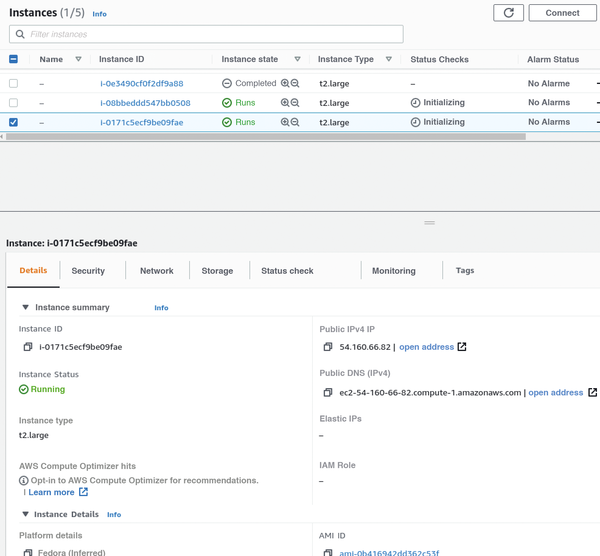
Task: Open the Tags tab
Action: point(465,271)
